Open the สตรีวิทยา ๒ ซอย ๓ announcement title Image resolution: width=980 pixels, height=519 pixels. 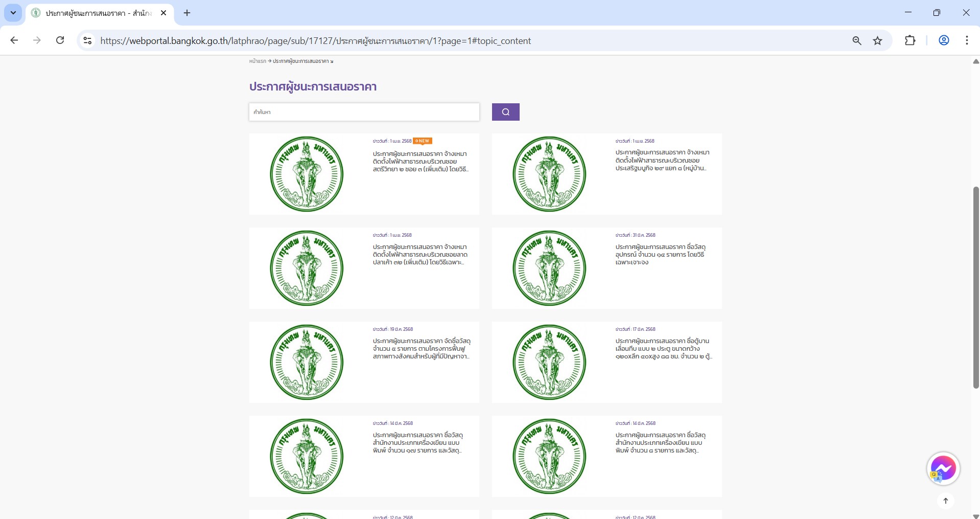pyautogui.click(x=421, y=162)
